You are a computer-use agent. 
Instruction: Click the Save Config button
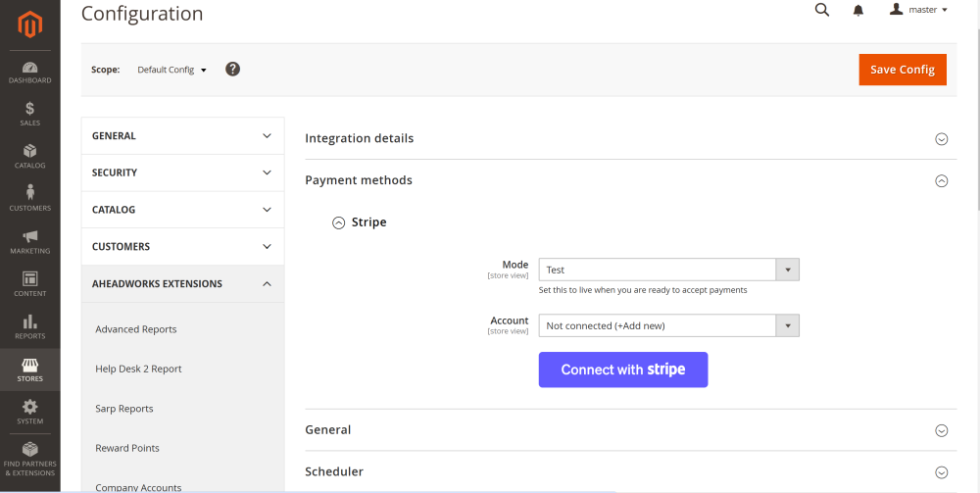[903, 70]
